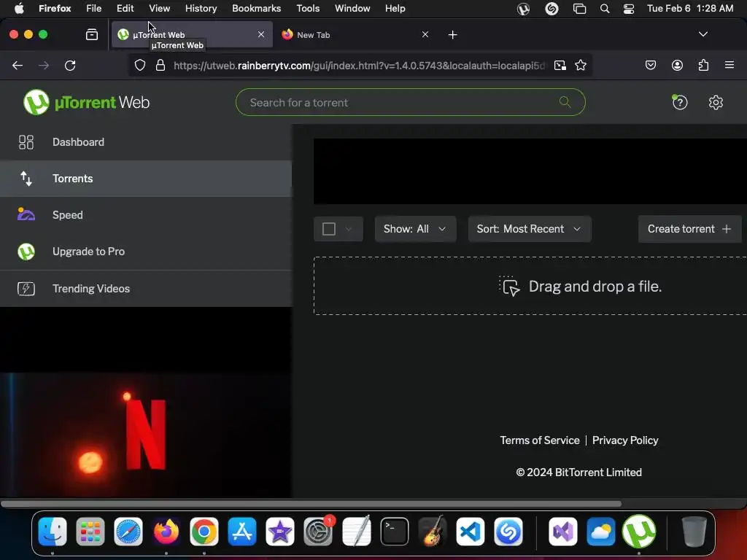This screenshot has width=747, height=560.
Task: Click the date and time in menu bar
Action: pyautogui.click(x=690, y=9)
